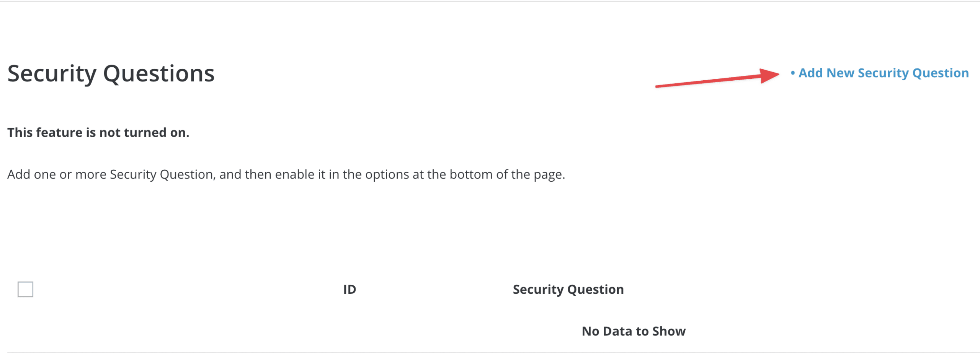Click the Security Question column header
980x353 pixels.
[568, 290]
